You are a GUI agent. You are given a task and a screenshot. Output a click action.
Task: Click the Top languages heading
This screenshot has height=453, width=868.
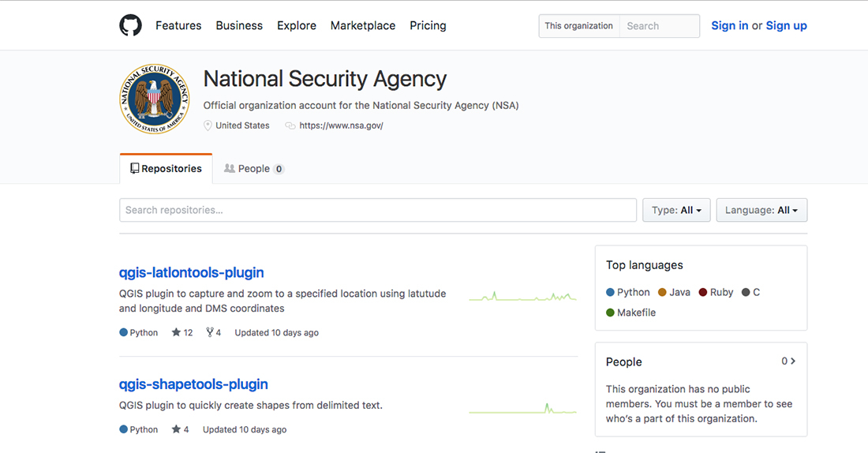click(x=645, y=265)
